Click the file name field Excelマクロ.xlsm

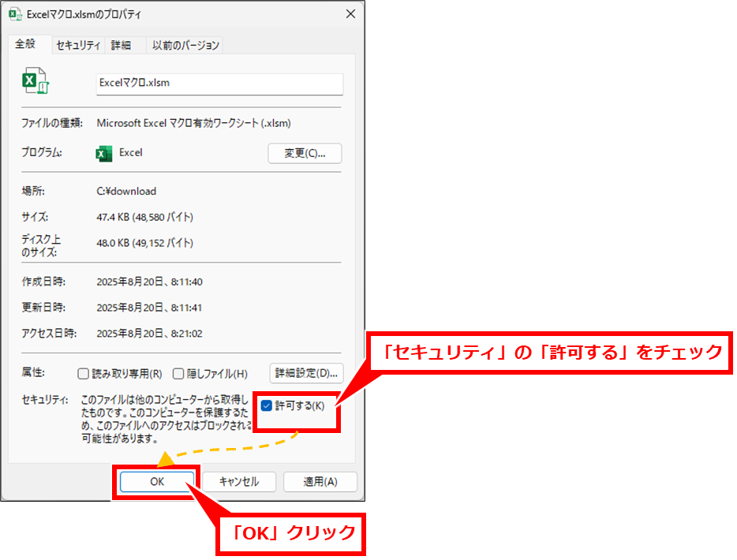[x=219, y=84]
